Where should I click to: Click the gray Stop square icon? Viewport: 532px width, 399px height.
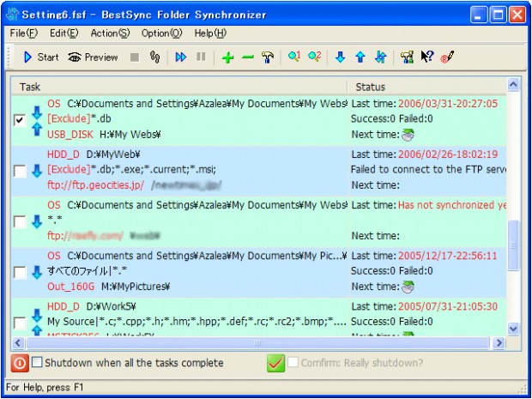click(135, 57)
